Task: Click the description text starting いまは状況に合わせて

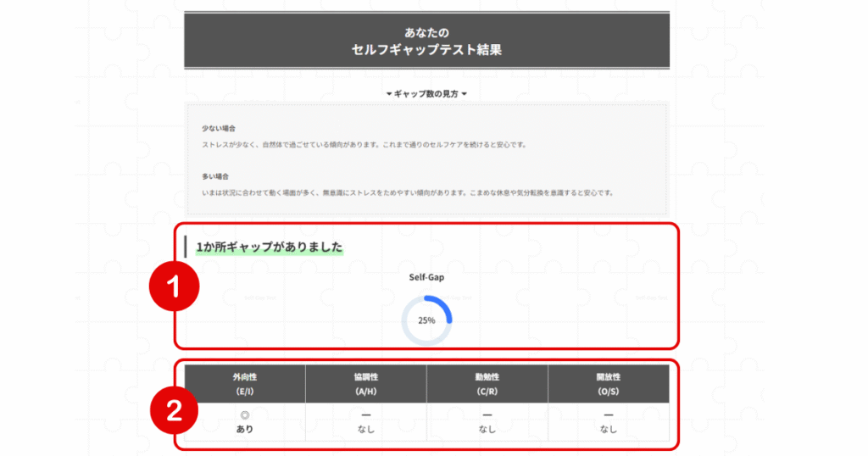Action: tap(407, 192)
